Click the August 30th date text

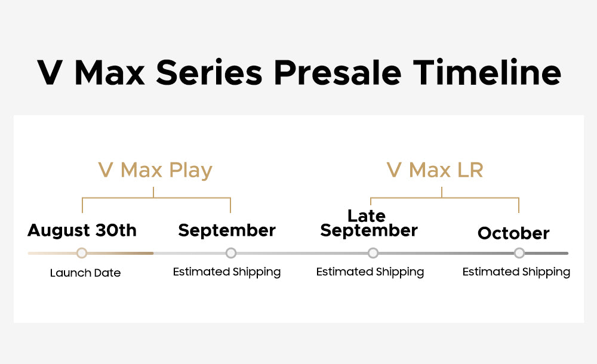[x=82, y=230]
